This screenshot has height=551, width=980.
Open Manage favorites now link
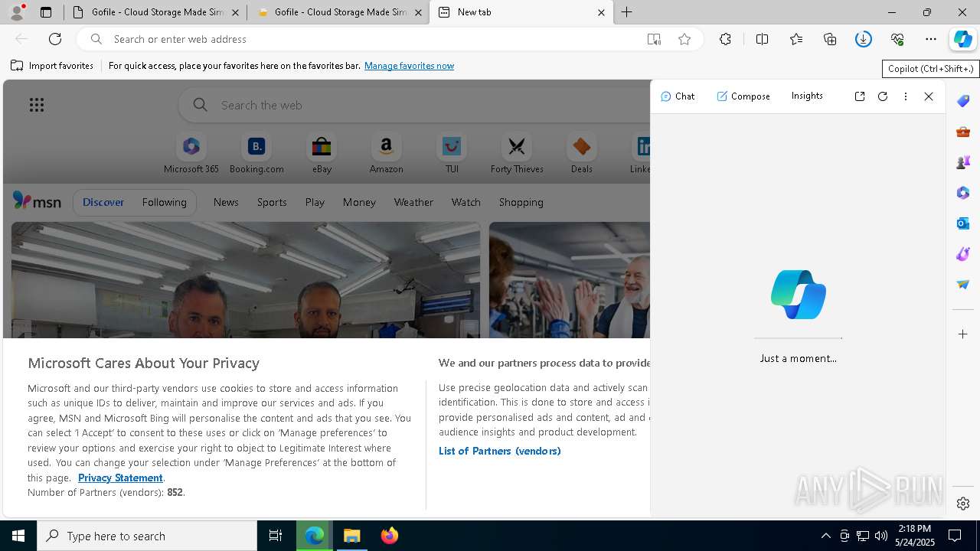409,66
